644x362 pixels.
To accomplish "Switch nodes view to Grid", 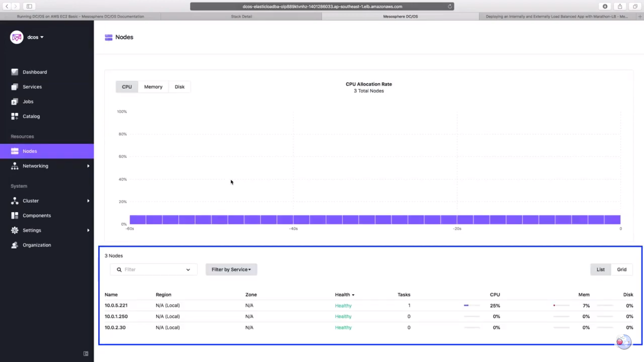I will 621,269.
